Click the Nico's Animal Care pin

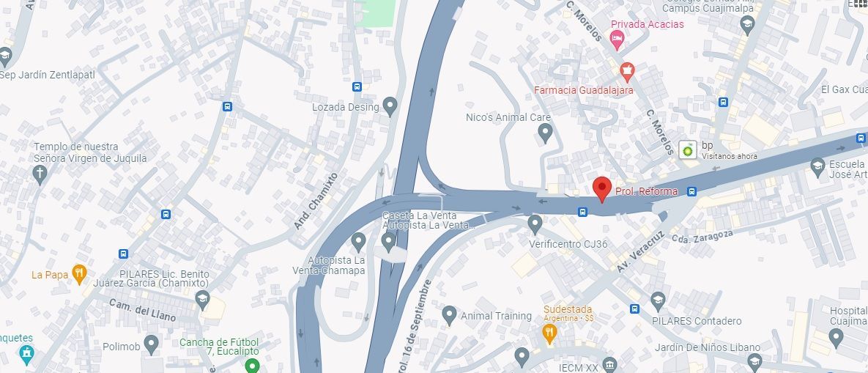pyautogui.click(x=545, y=133)
